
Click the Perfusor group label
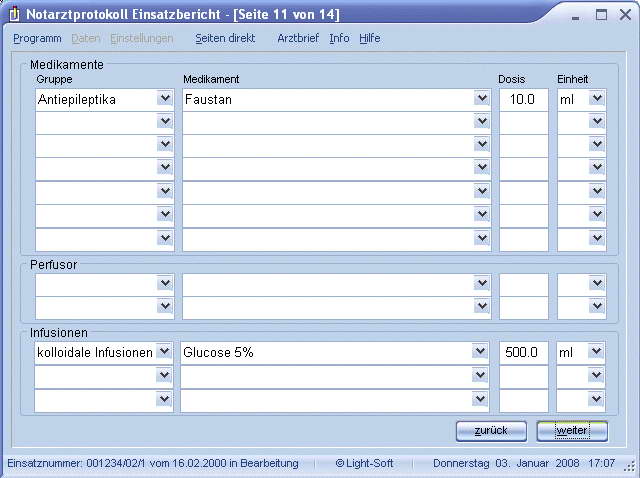pos(53,265)
